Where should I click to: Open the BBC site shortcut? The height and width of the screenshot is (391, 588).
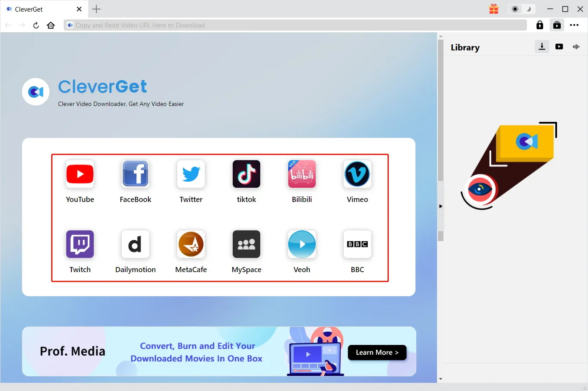pyautogui.click(x=357, y=244)
